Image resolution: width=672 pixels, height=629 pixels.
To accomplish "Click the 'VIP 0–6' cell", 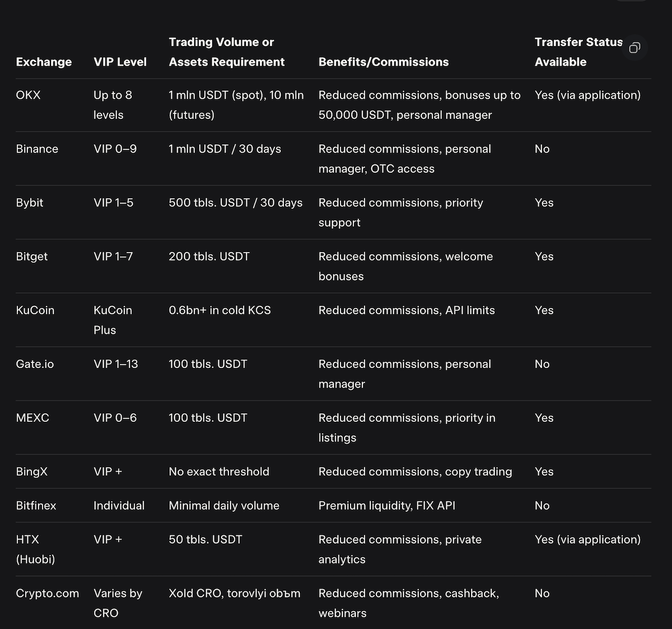I will click(115, 418).
